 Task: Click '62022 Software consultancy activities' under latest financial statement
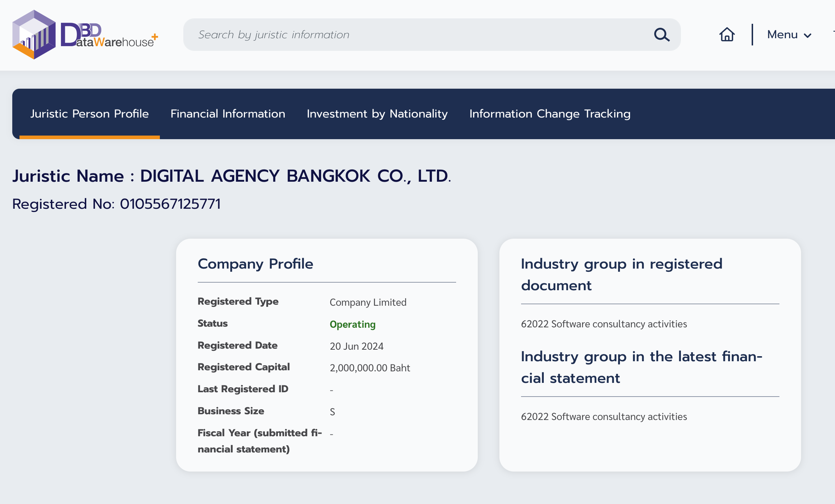coord(604,416)
